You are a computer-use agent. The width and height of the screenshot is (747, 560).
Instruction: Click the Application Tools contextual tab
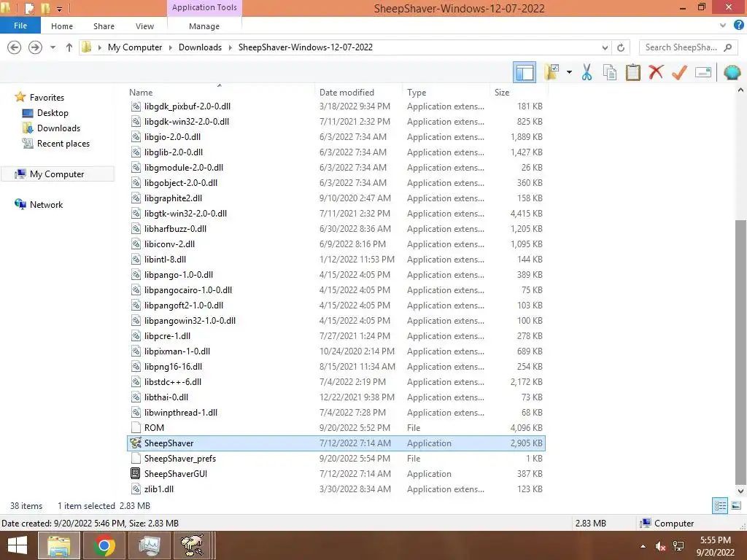[x=204, y=7]
